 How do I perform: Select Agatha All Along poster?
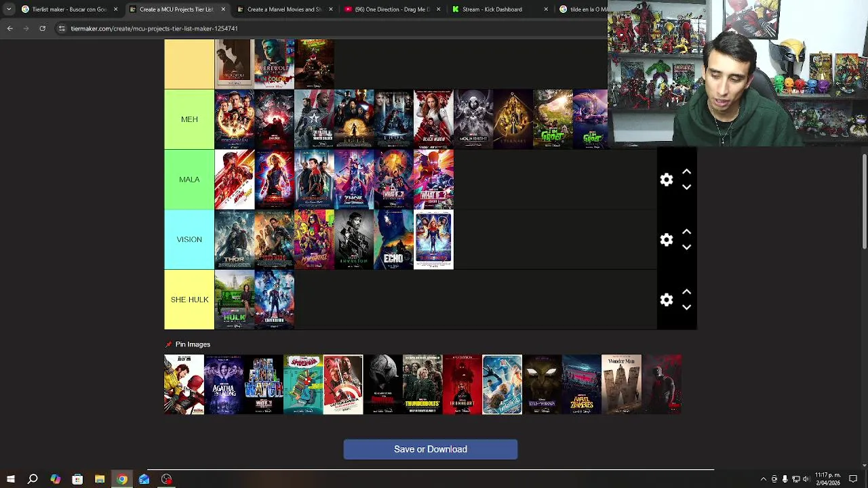point(224,384)
